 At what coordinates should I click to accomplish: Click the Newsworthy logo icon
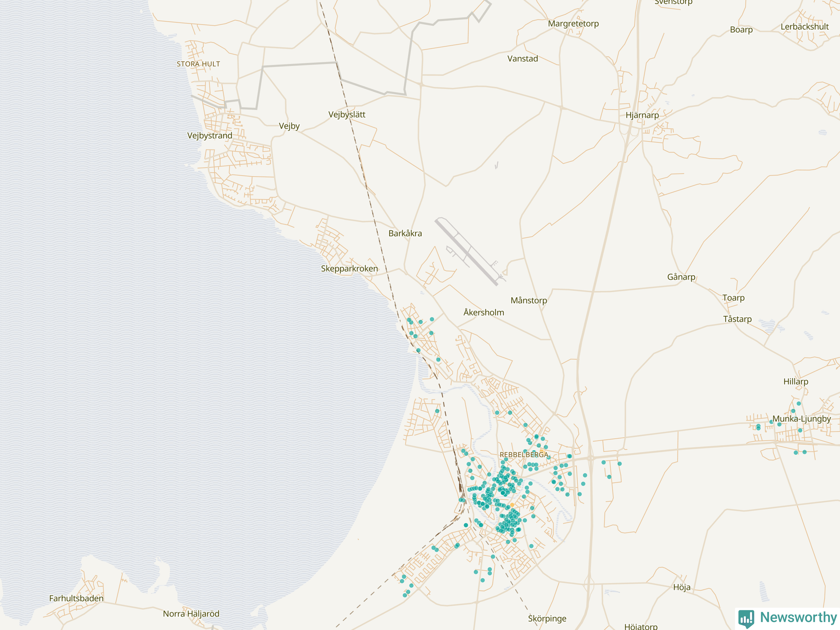(x=746, y=618)
